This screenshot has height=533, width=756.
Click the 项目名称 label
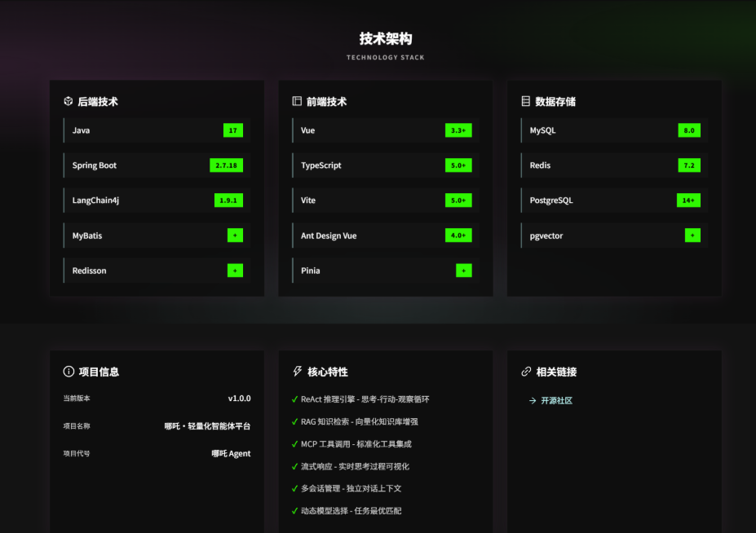pyautogui.click(x=77, y=426)
